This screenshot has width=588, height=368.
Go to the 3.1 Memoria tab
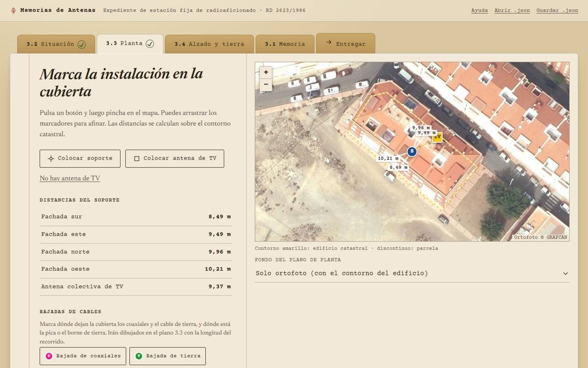coord(285,44)
